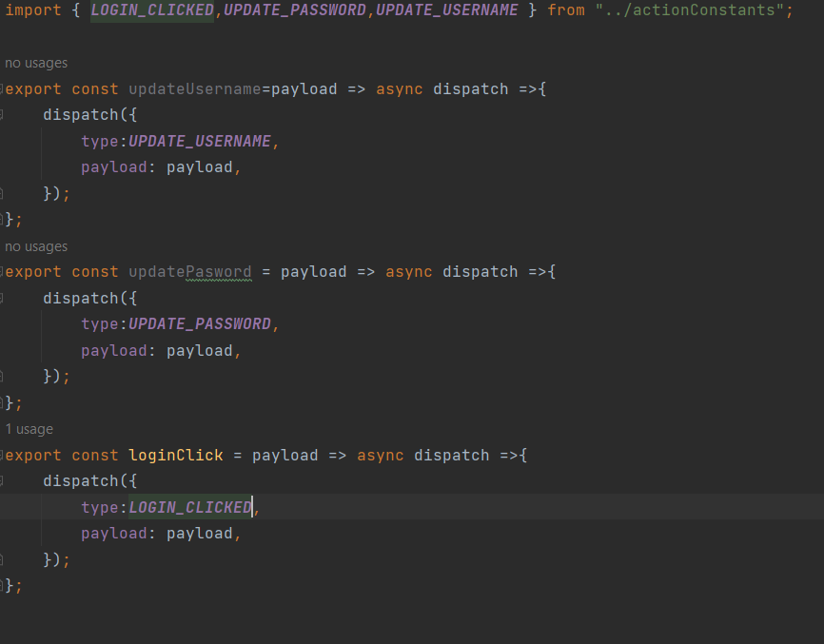Image resolution: width=824 pixels, height=644 pixels.
Task: Click the payload property inside loginClick dispatch
Action: [113, 533]
